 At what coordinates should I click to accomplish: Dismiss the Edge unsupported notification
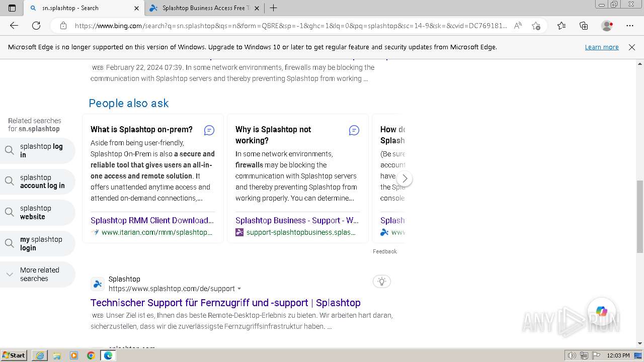[x=632, y=47]
